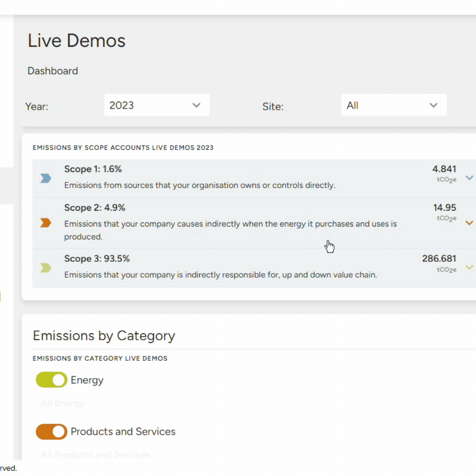Open the Site dropdown showing All
Image resolution: width=476 pixels, height=476 pixels.
point(394,105)
